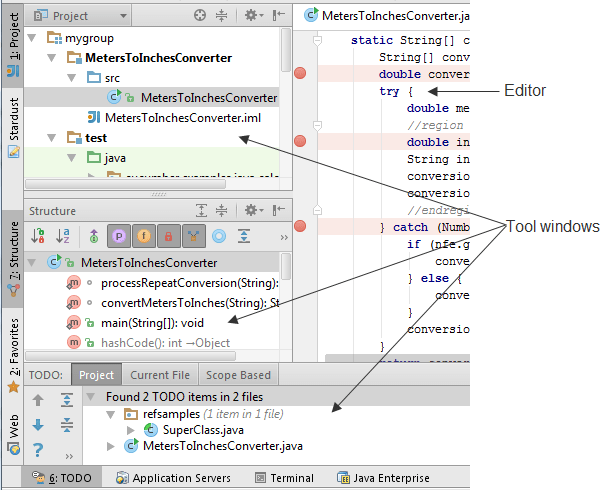Screen dimensions: 607x490
Task: Toggle Show Fields filter in Structure
Action: 144,236
